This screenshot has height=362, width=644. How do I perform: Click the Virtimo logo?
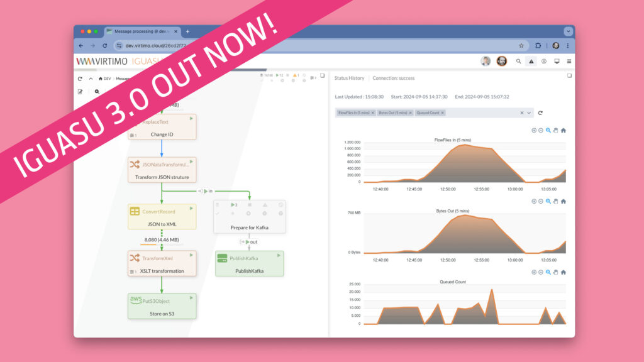point(102,61)
